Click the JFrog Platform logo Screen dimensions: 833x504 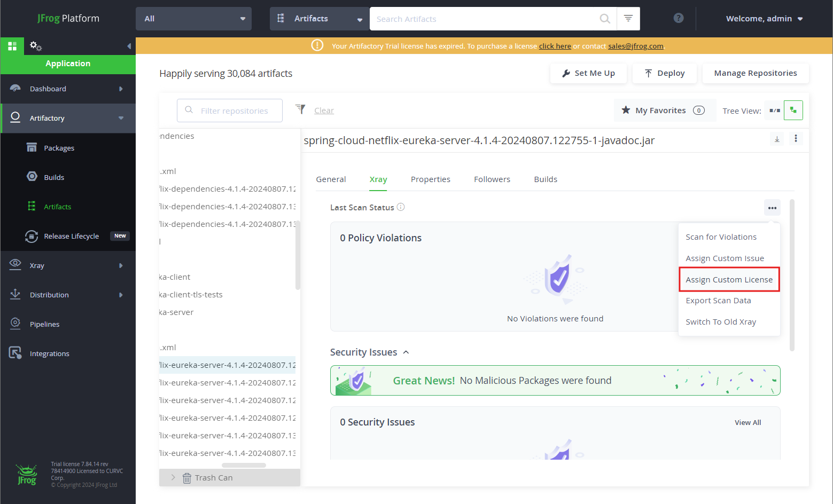point(68,18)
